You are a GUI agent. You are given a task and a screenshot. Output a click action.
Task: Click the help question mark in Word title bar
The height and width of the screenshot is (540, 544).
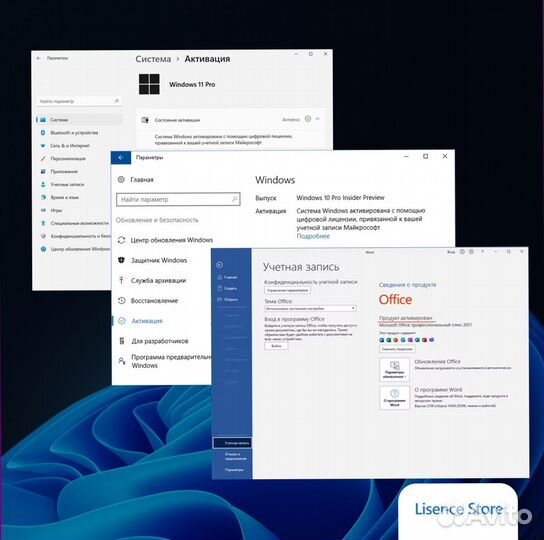(x=483, y=252)
